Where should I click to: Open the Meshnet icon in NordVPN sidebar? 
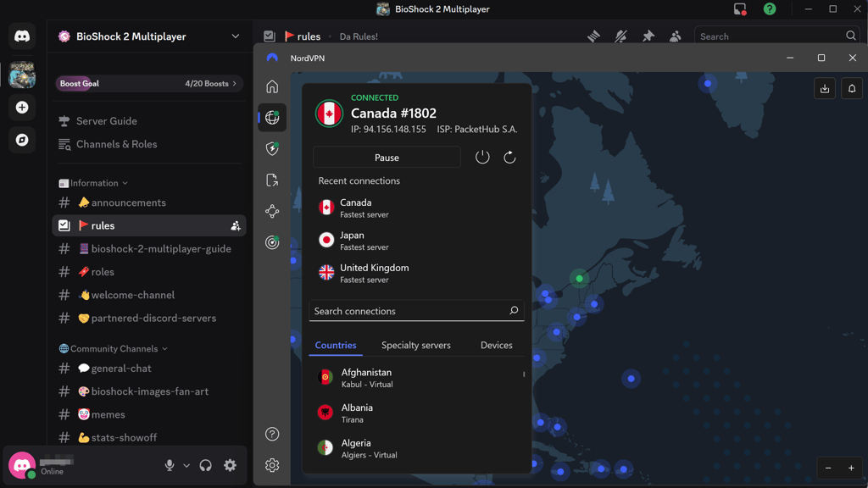pyautogui.click(x=272, y=211)
